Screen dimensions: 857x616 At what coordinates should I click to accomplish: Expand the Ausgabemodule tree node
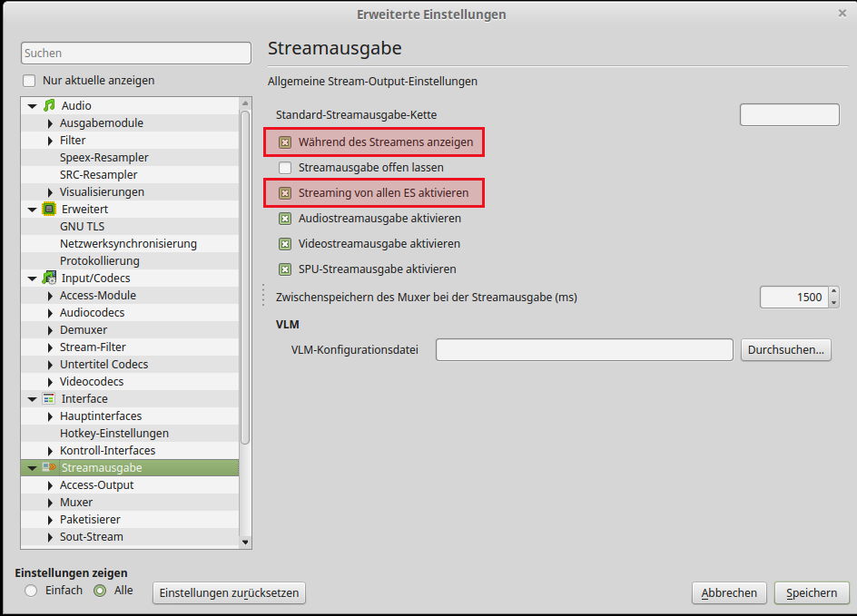(x=51, y=123)
